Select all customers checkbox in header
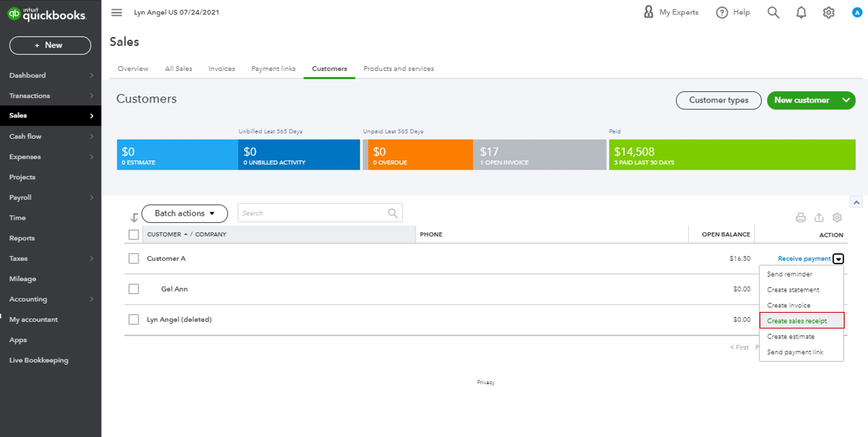Screen dimensions: 868x437 point(133,235)
